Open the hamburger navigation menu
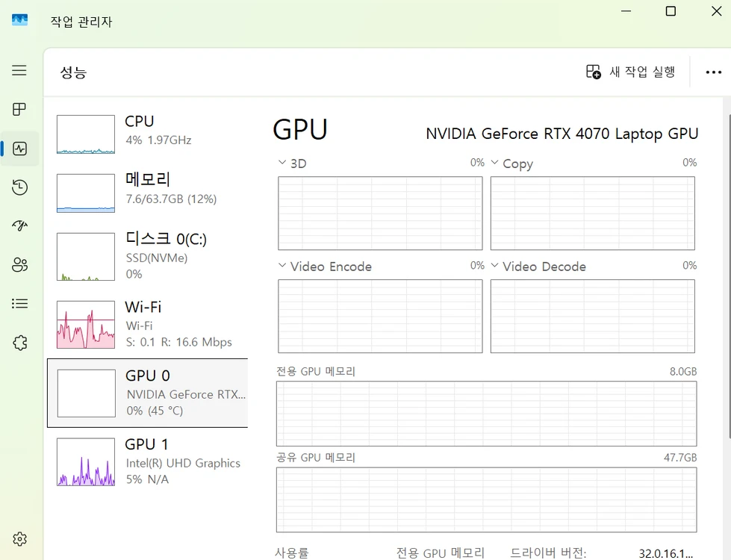This screenshot has width=731, height=560. click(x=19, y=70)
